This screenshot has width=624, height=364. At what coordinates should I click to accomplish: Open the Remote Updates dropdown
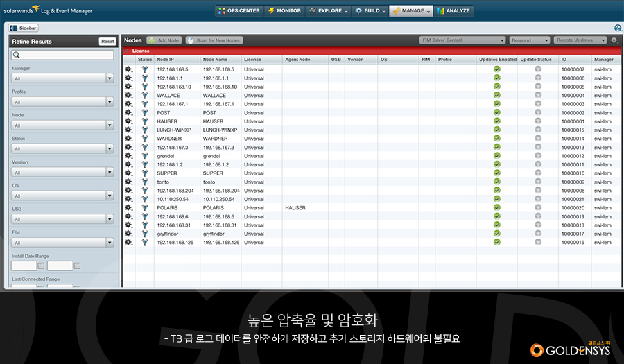pyautogui.click(x=580, y=40)
